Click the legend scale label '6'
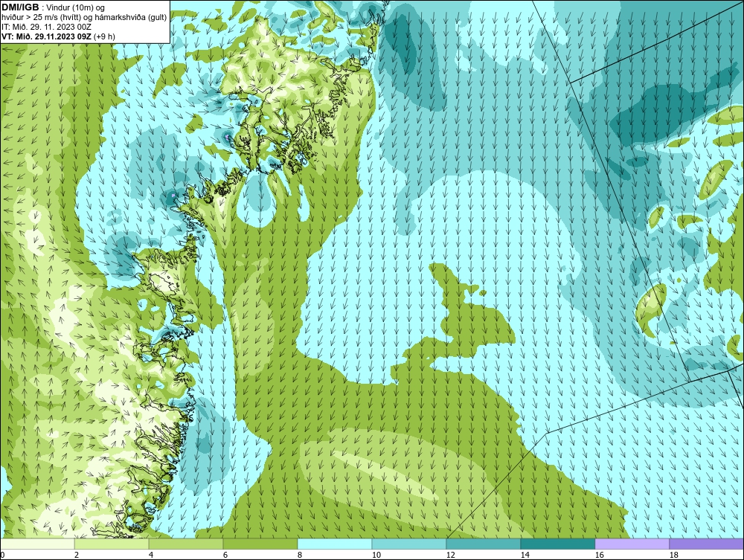744x560 pixels. coord(225,555)
